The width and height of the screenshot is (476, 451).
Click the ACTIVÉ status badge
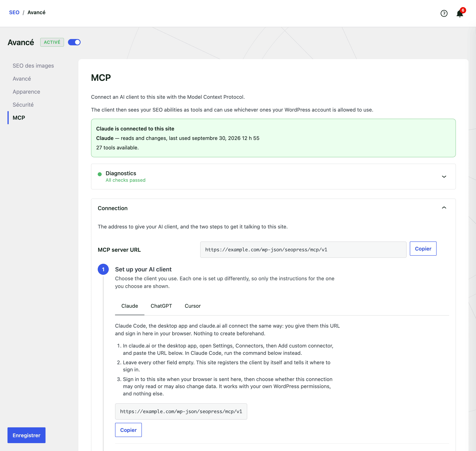(x=52, y=42)
